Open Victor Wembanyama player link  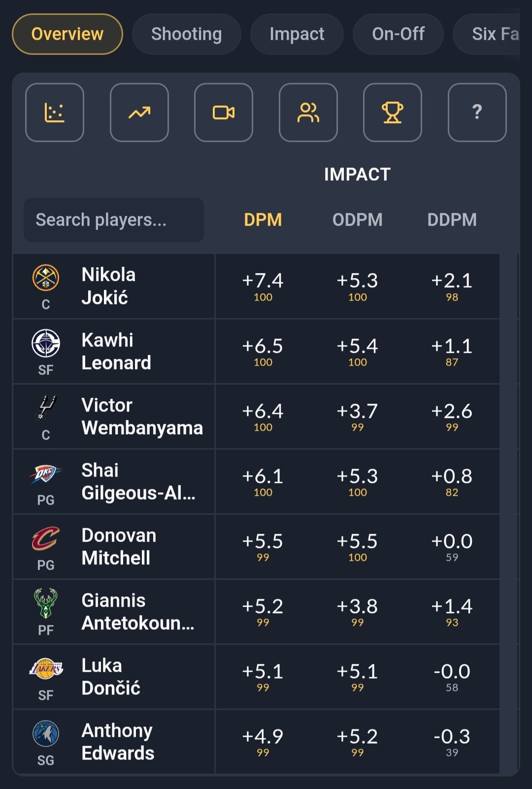(142, 416)
